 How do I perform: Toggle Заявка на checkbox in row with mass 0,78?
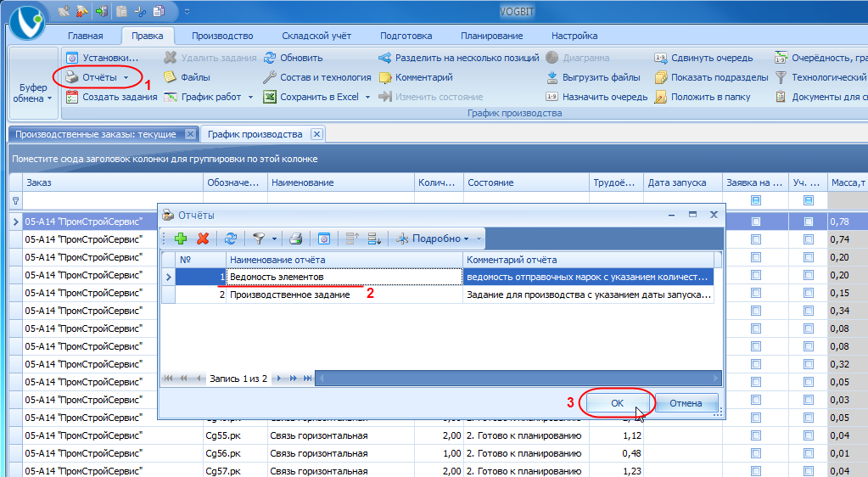(x=756, y=222)
